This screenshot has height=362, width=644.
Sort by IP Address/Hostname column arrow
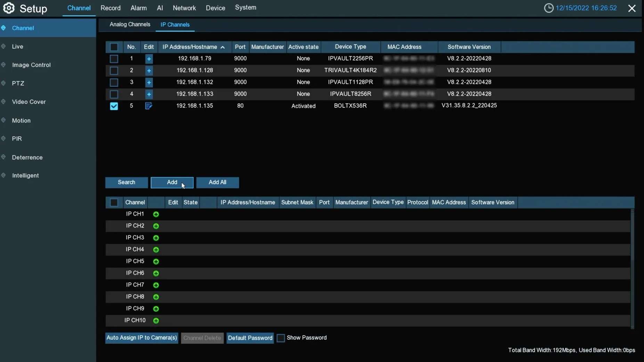coord(223,47)
